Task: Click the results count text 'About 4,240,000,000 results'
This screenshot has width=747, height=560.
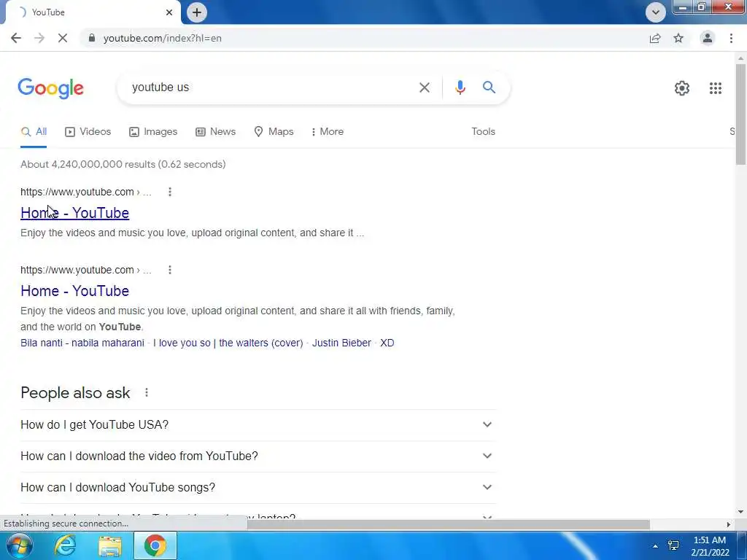Action: (88, 164)
